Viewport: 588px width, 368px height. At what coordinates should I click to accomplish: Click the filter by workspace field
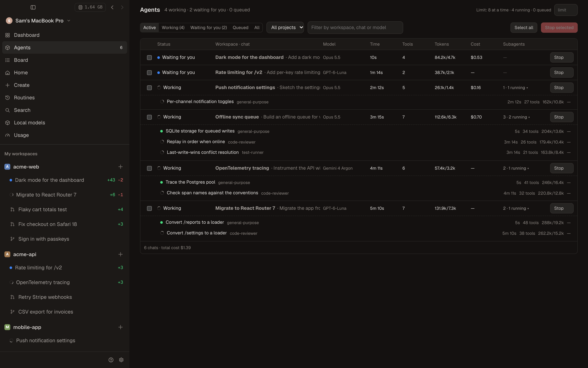[x=355, y=27]
